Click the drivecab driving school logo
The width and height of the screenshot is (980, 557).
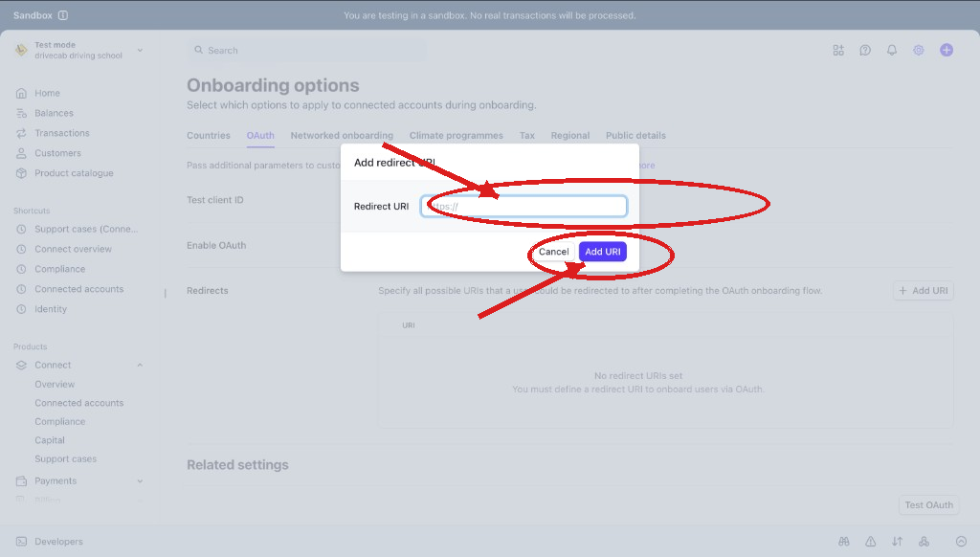coord(21,50)
